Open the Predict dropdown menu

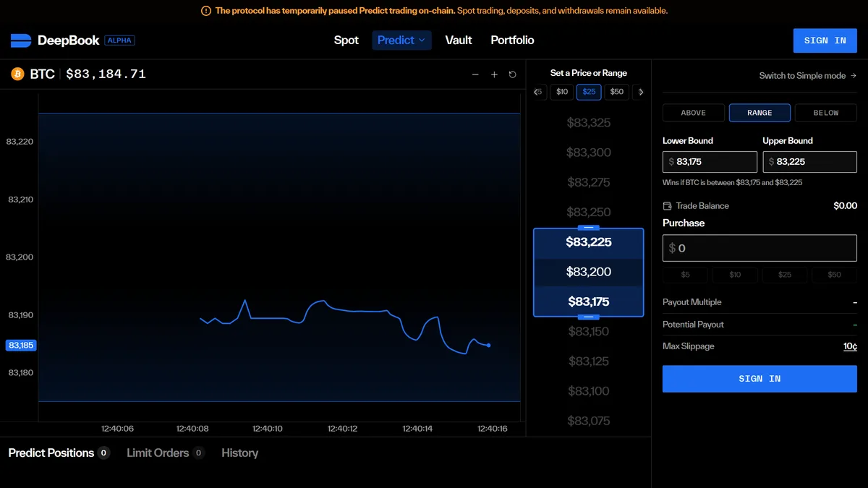[401, 40]
